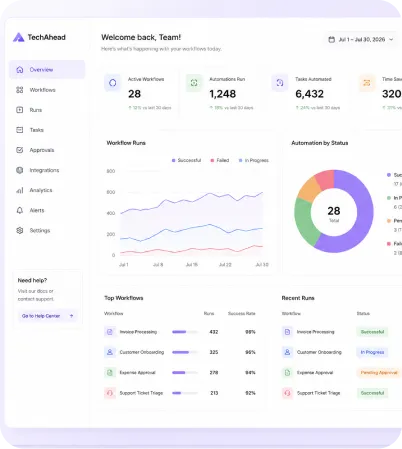The height and width of the screenshot is (449, 402).
Task: Click the Tasks Automated value 6,432
Action: coord(310,94)
